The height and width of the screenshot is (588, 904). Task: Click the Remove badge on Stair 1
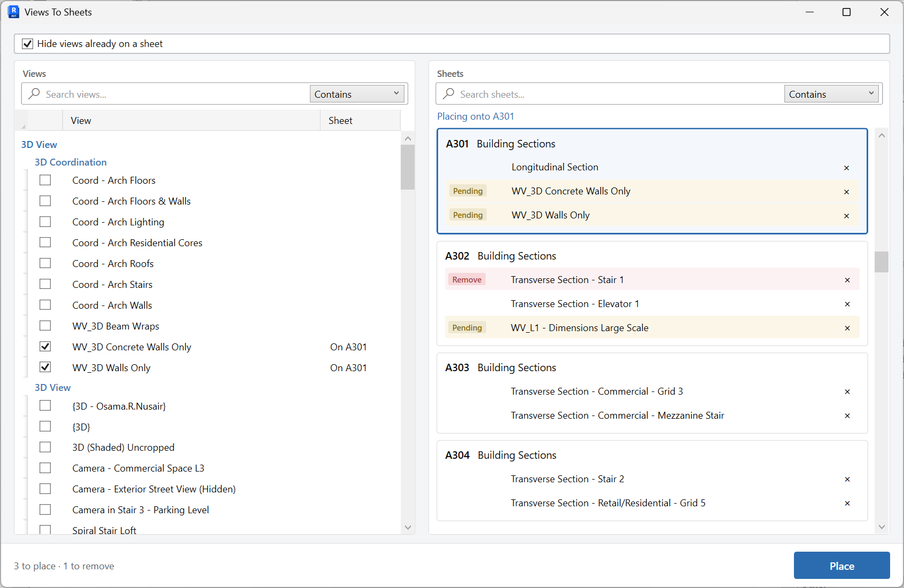click(467, 279)
